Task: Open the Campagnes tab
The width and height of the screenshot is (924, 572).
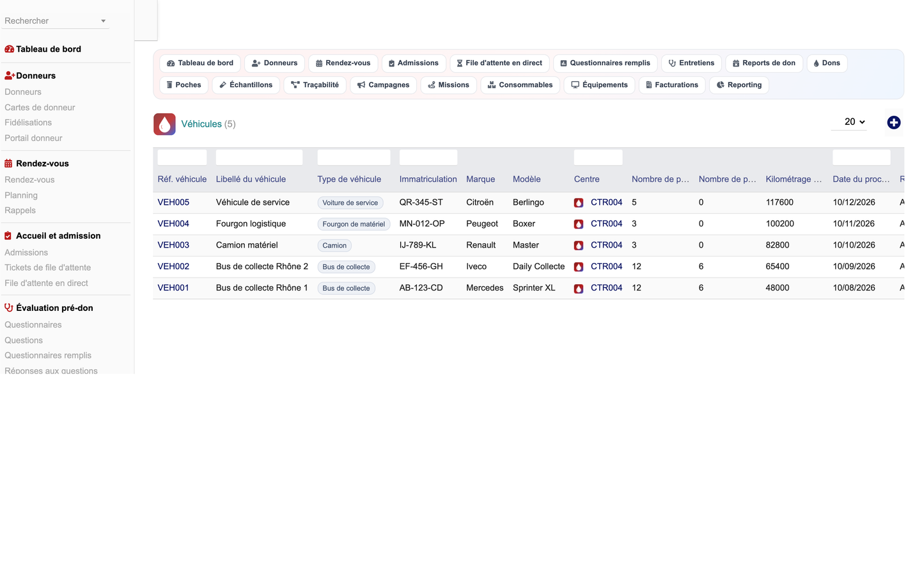Action: [x=383, y=85]
